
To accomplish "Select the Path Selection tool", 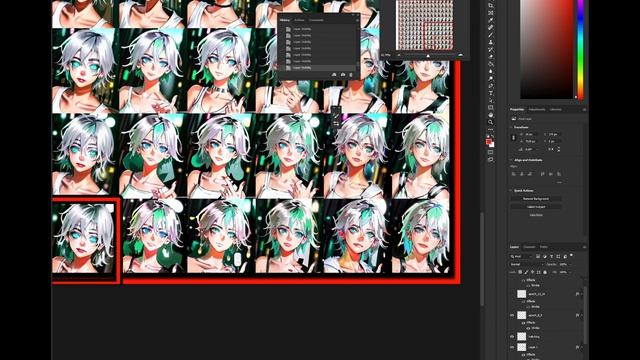I will (x=491, y=100).
